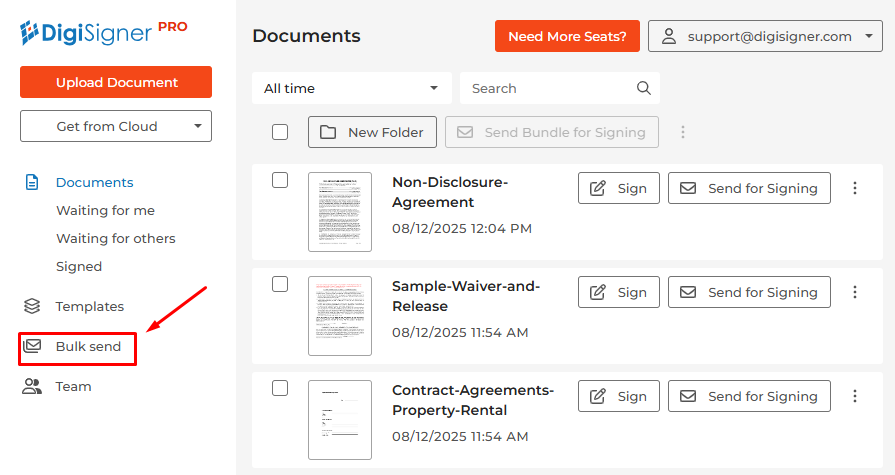Click the Documents file icon in sidebar
This screenshot has width=895, height=475.
(32, 182)
